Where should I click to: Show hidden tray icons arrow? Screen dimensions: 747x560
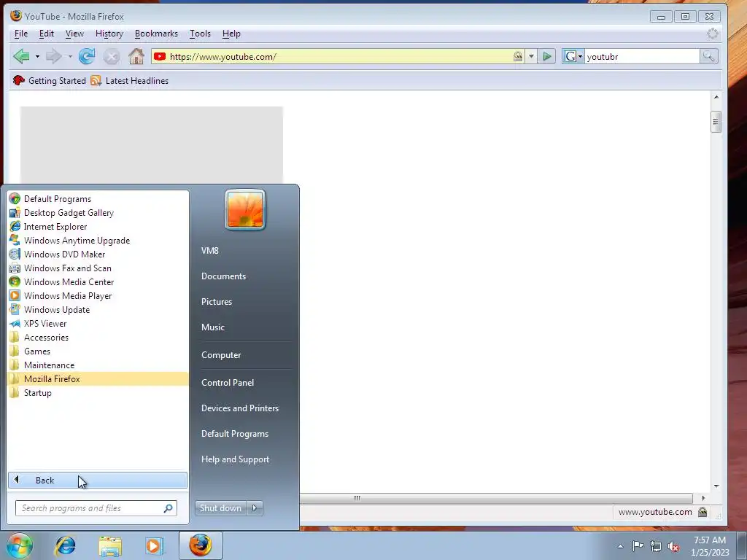[620, 546]
